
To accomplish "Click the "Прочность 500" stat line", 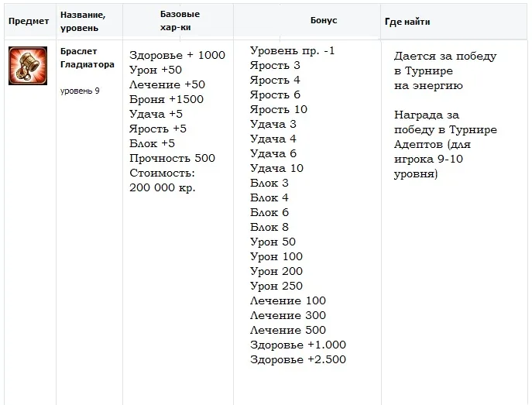I will (x=173, y=158).
